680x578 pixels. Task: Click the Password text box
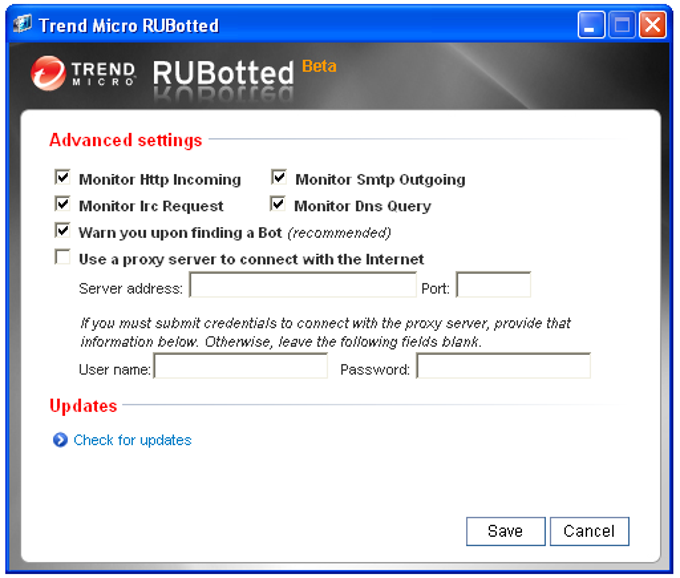click(503, 366)
